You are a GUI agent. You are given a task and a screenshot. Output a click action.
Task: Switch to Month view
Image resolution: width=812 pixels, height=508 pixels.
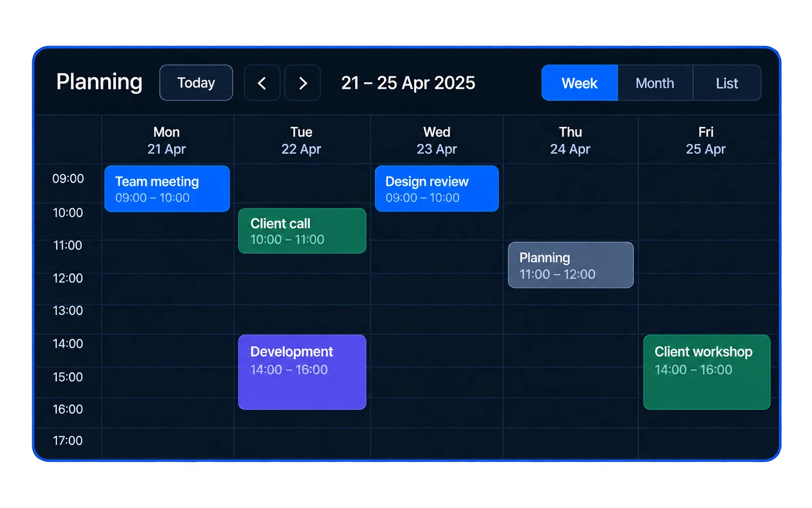(655, 83)
